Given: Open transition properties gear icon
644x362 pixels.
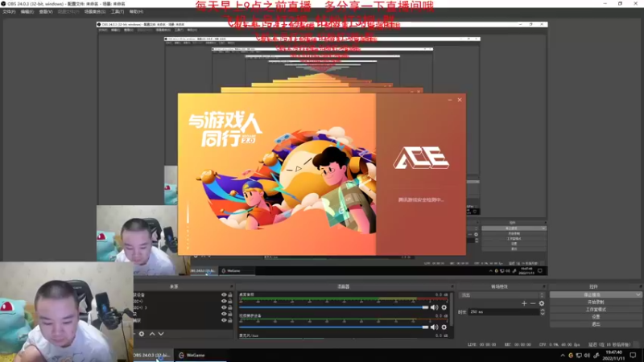Looking at the screenshot, I should click(542, 304).
